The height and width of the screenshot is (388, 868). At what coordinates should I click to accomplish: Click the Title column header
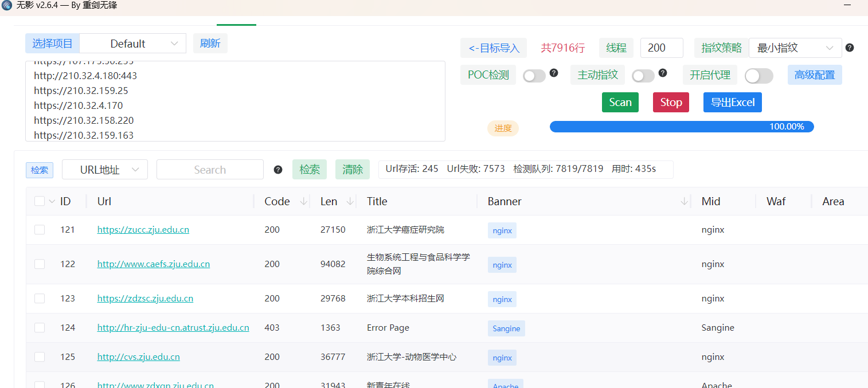click(377, 201)
